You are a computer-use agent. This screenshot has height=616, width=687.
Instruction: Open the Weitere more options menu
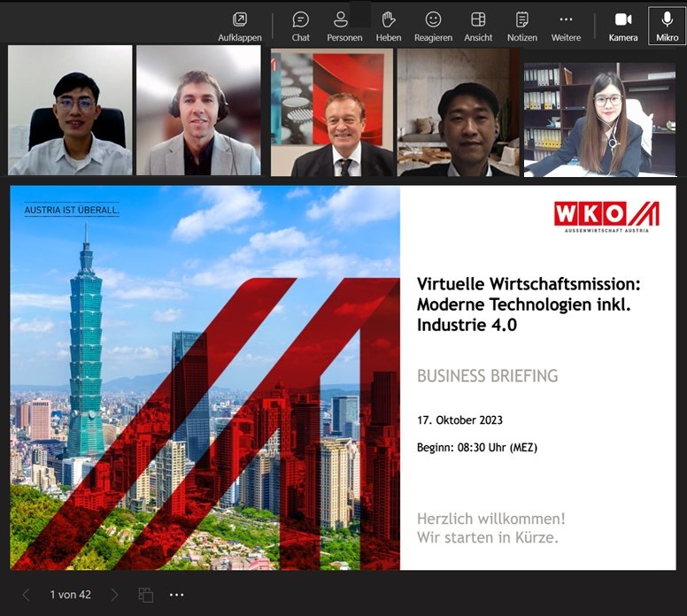(x=566, y=27)
